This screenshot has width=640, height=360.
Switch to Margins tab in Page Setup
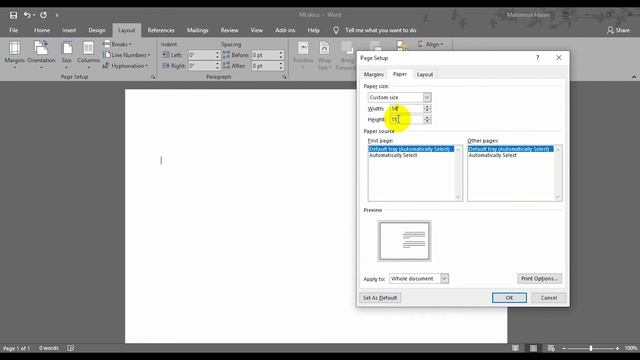[x=374, y=74]
